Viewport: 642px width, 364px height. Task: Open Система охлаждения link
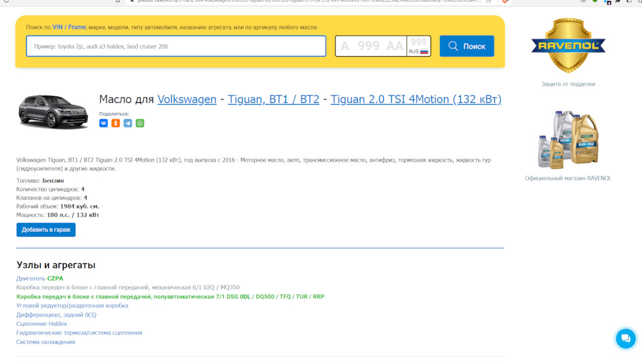click(x=46, y=342)
